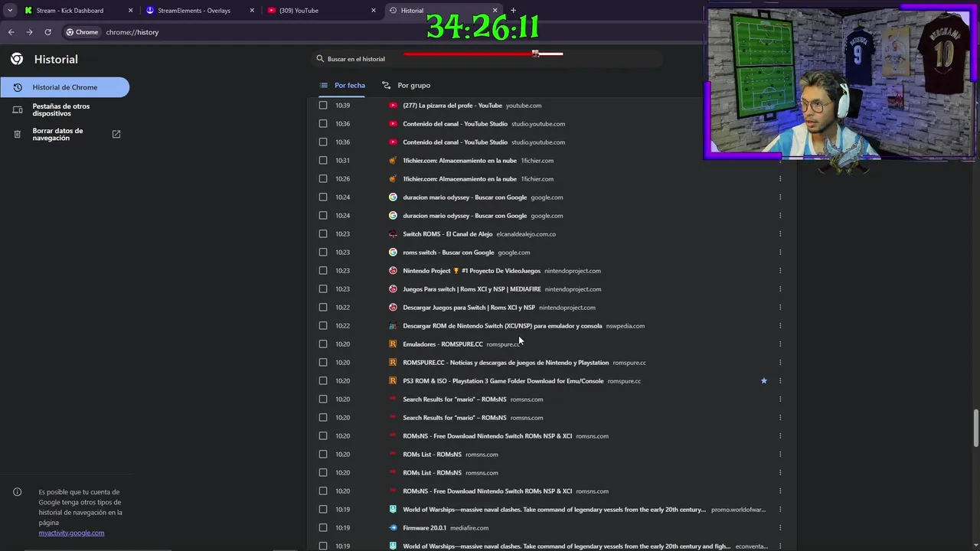Open first Search Results for mario entry

pyautogui.click(x=454, y=399)
